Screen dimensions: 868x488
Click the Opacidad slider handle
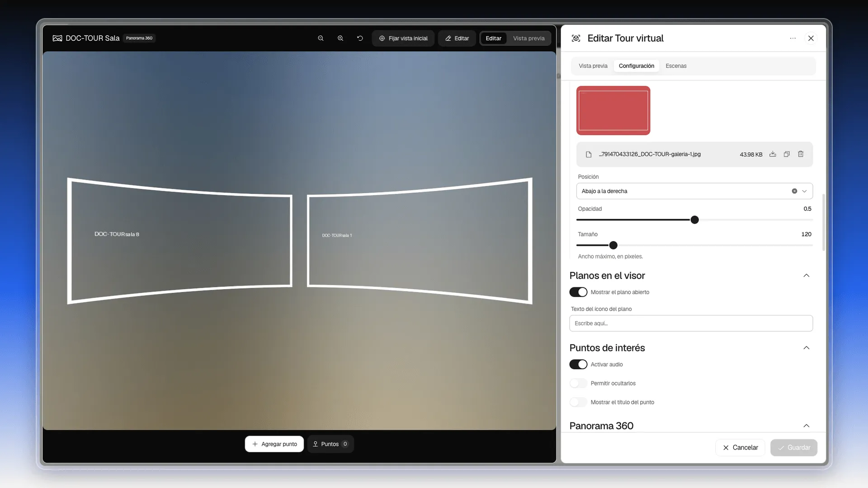coord(694,220)
